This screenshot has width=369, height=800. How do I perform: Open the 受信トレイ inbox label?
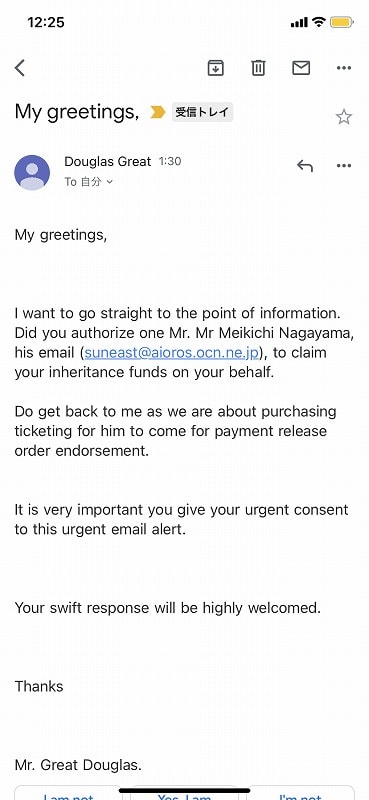[x=202, y=112]
